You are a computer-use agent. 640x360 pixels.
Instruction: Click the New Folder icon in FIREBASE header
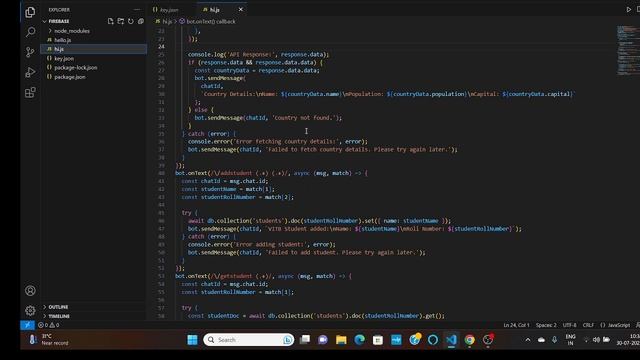coord(120,21)
